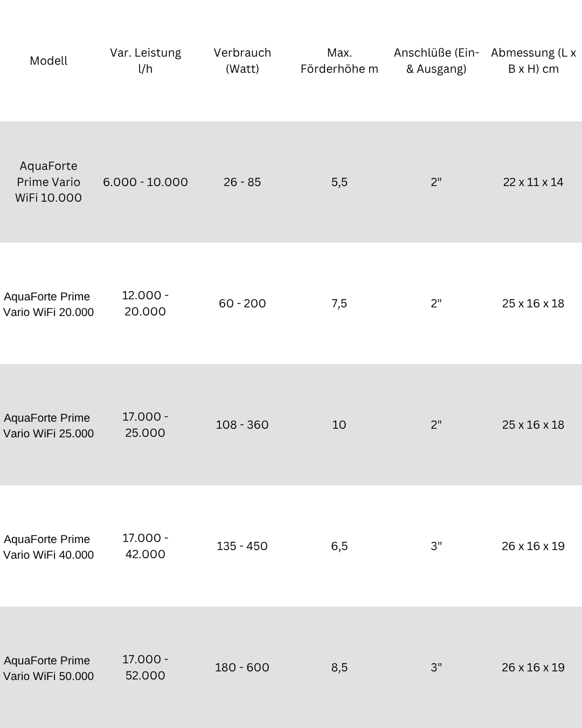The height and width of the screenshot is (728, 582).
Task: Select the 7,5 Förderhöhe value
Action: point(339,303)
